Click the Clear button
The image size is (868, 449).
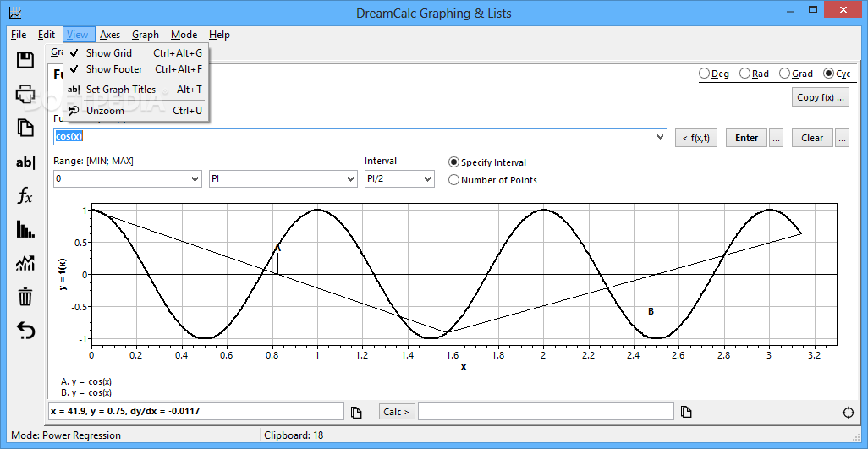812,138
